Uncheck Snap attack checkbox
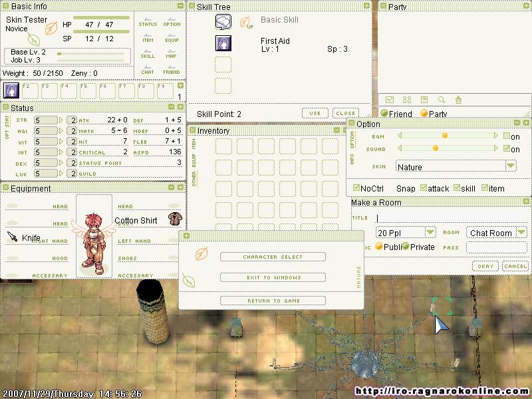Screen dimensions: 532x399 (424, 188)
